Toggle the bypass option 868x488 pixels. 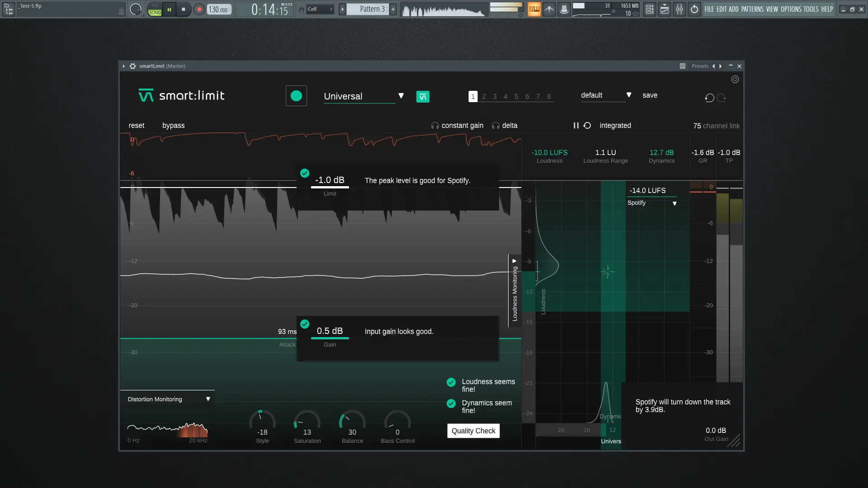(173, 126)
